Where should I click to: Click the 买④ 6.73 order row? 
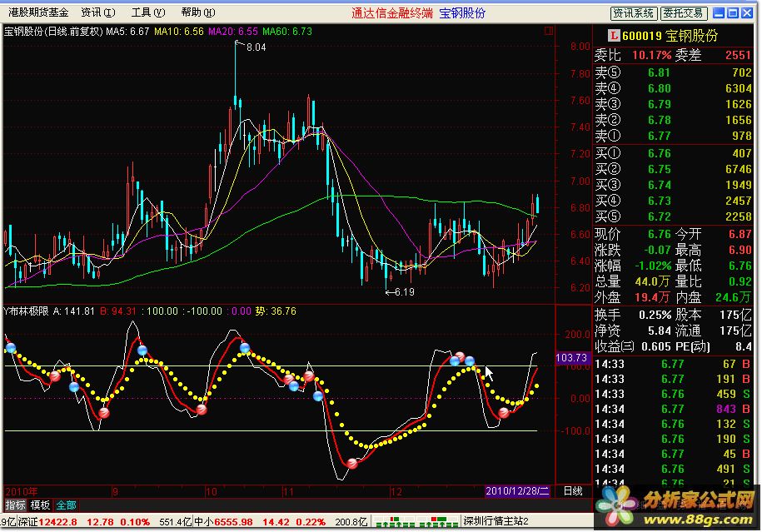[x=673, y=201]
